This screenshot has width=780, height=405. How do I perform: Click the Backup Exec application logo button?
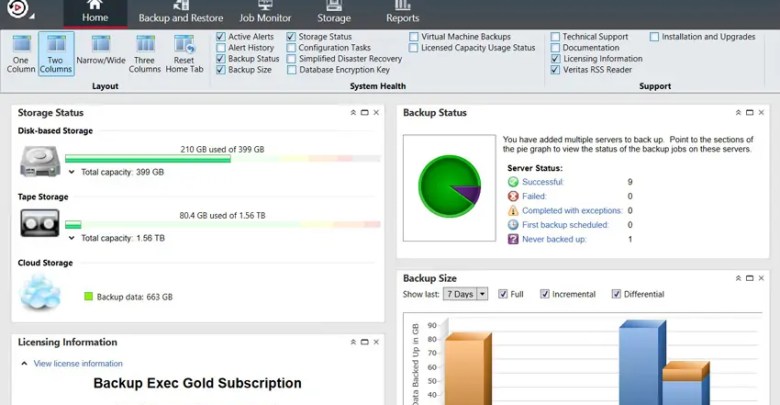click(x=16, y=7)
